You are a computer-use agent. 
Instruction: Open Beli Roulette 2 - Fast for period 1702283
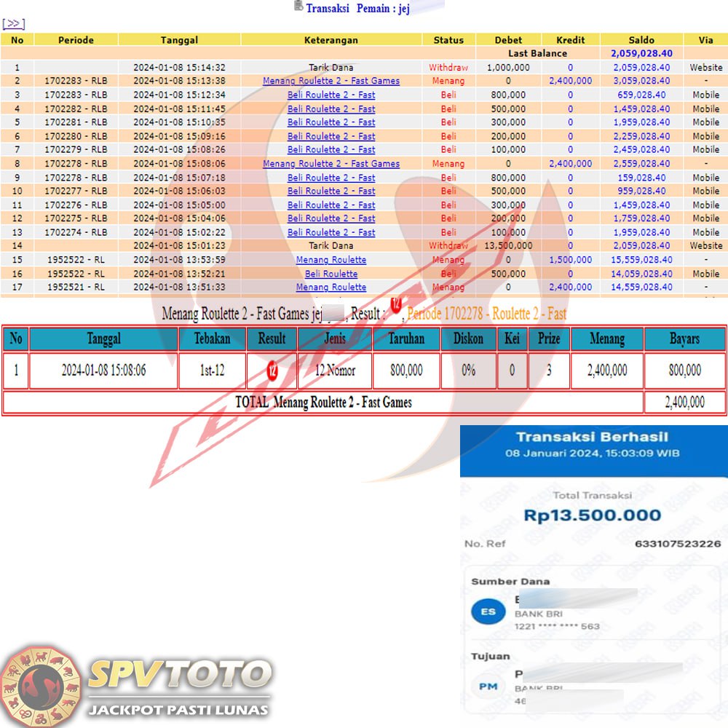click(x=331, y=95)
